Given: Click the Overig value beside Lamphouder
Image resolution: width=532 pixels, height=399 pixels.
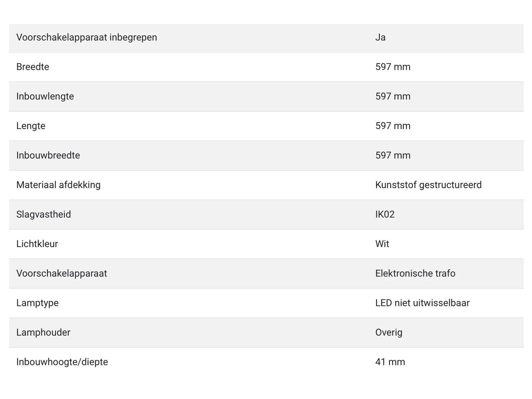Looking at the screenshot, I should click(389, 333).
